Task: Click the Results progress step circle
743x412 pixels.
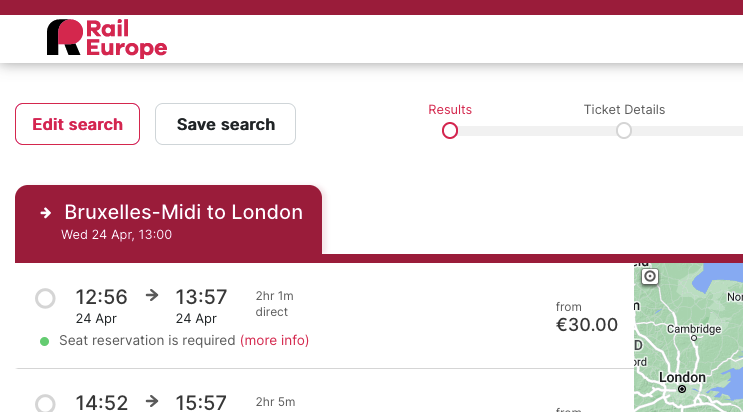Action: [450, 130]
